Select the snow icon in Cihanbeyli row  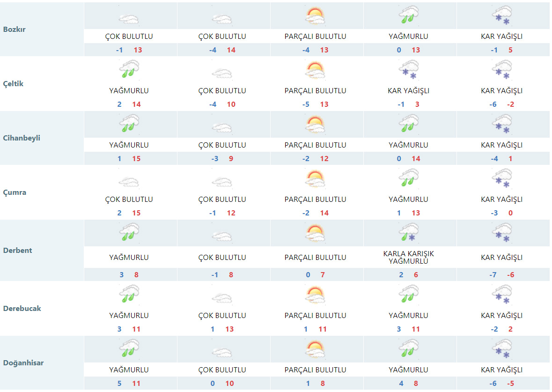point(502,125)
